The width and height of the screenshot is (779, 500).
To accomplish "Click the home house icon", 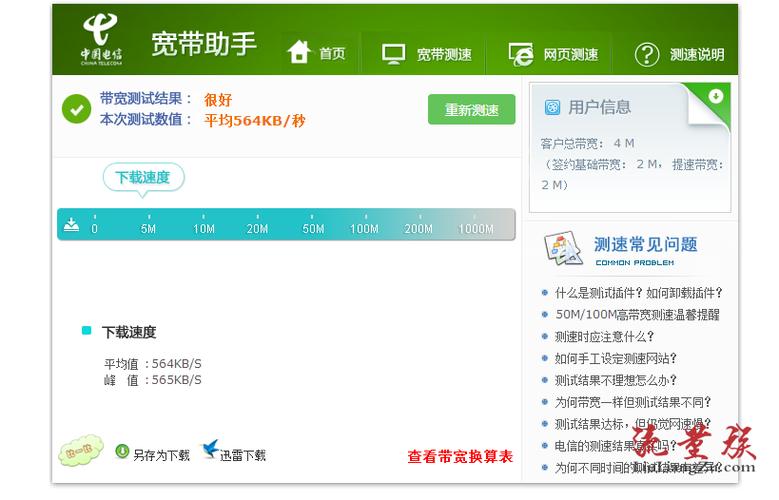I will pos(299,52).
